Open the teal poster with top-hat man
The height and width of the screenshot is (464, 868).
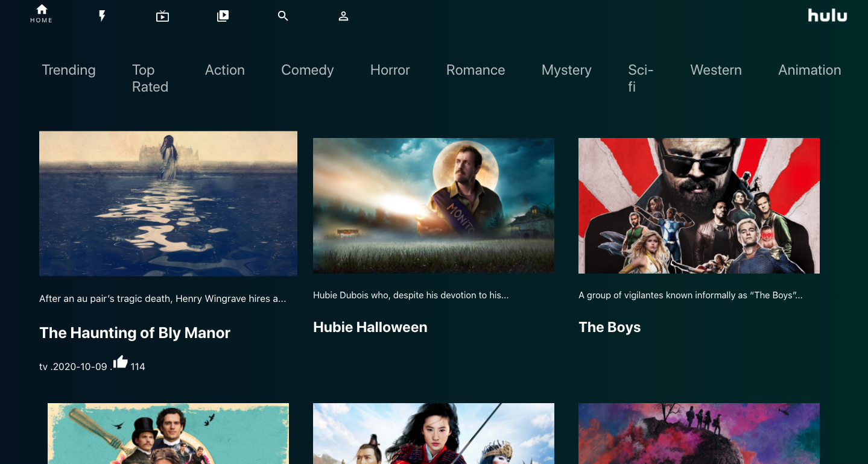(168, 433)
